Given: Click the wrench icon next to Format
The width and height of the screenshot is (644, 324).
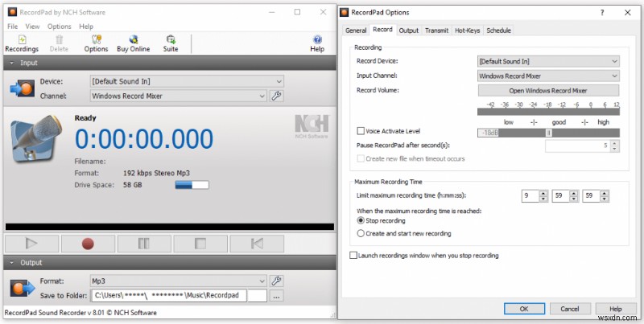Looking at the screenshot, I should 276,281.
